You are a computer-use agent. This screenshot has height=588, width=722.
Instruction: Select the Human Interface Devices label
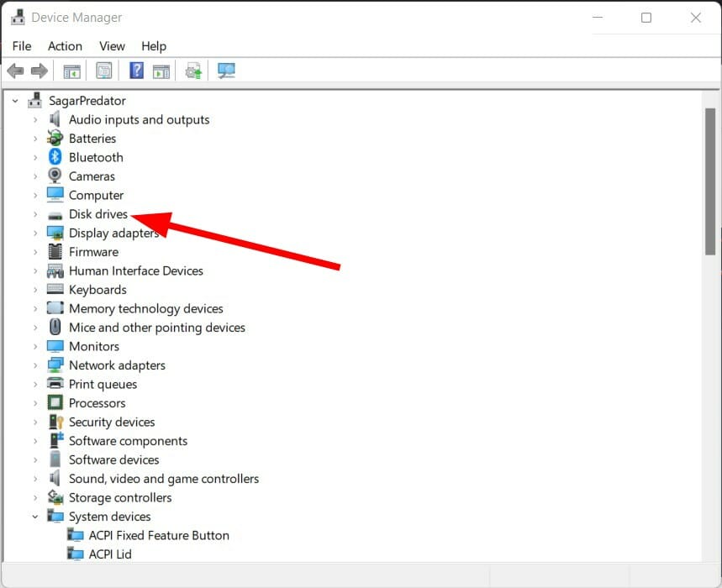tap(136, 270)
